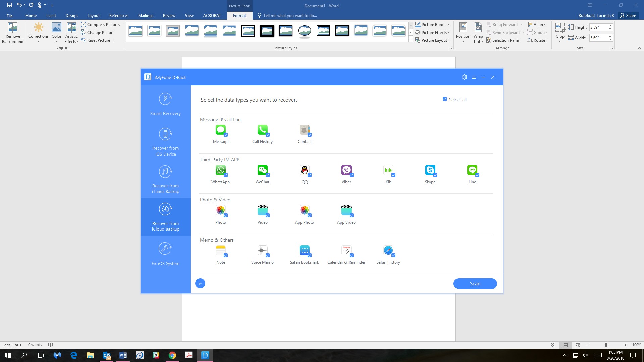
Task: Toggle the App Video checkbox
Action: tap(352, 215)
